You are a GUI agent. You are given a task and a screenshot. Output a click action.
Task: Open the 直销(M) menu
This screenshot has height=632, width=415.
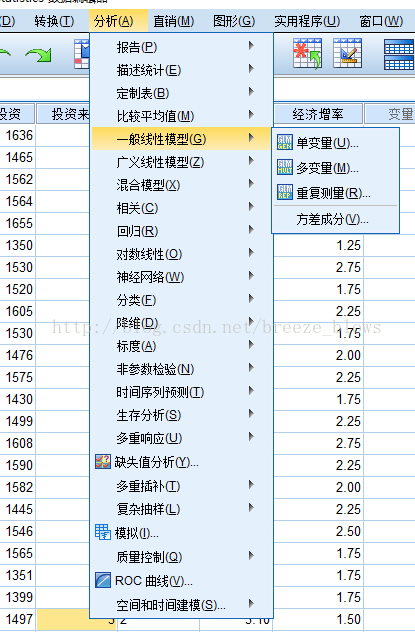coord(174,21)
